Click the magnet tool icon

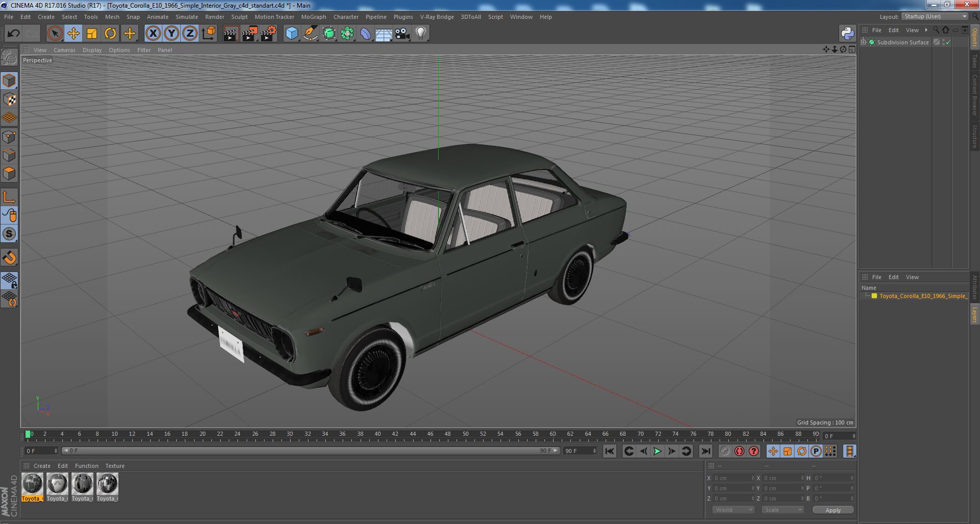(10, 258)
